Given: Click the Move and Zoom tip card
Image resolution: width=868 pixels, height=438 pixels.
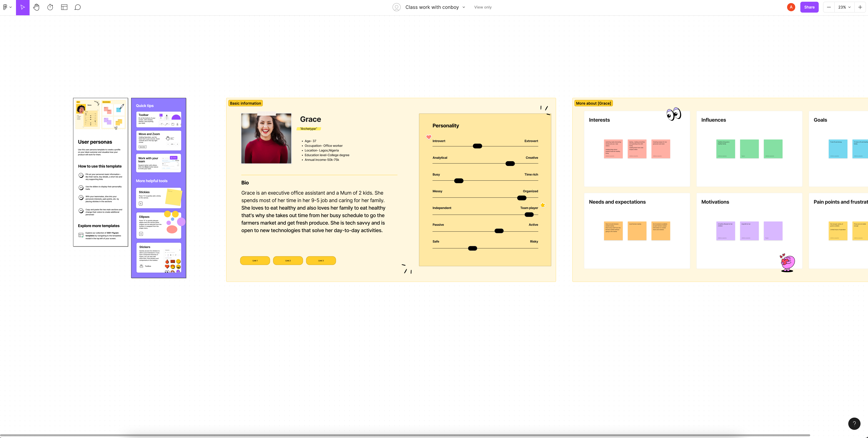Looking at the screenshot, I should click(158, 140).
